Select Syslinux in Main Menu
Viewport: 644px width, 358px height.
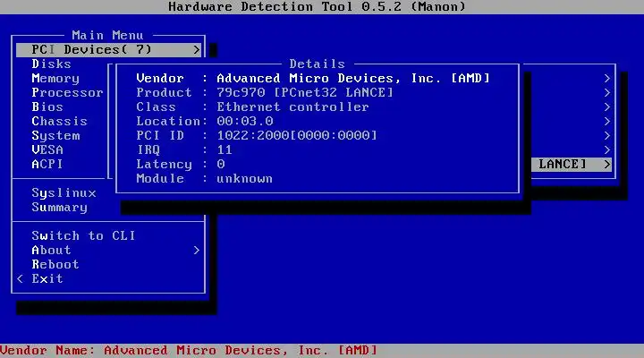click(64, 192)
